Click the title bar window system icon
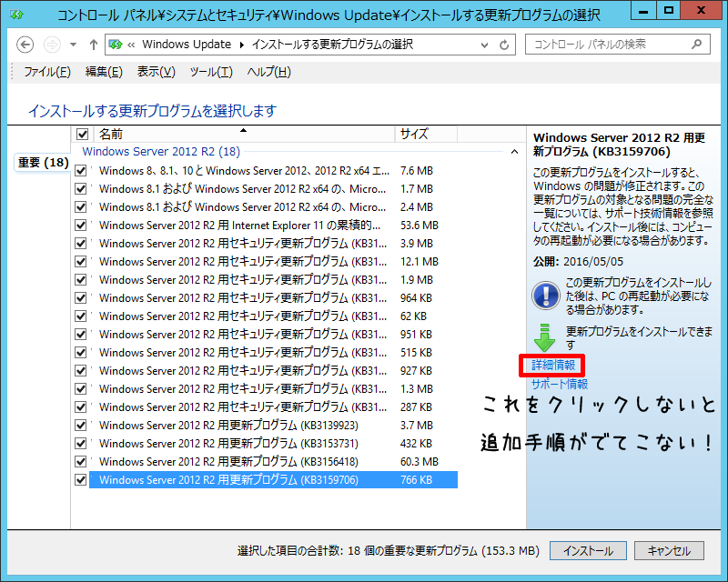Image resolution: width=728 pixels, height=582 pixels. [14, 15]
